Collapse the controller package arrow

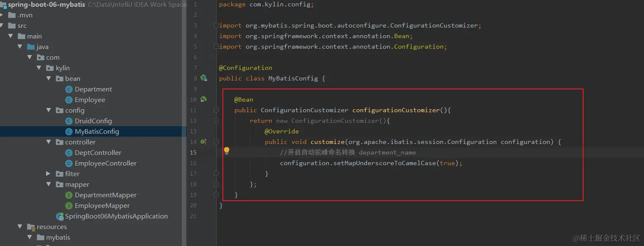coord(49,142)
